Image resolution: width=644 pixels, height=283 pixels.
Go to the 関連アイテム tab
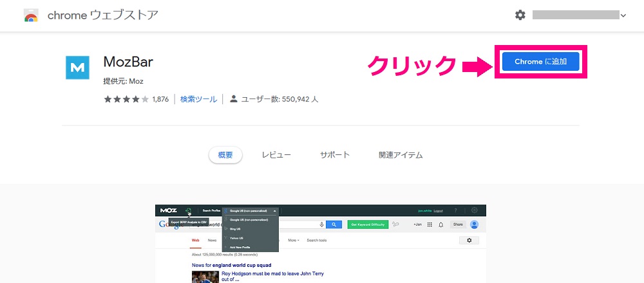point(401,155)
